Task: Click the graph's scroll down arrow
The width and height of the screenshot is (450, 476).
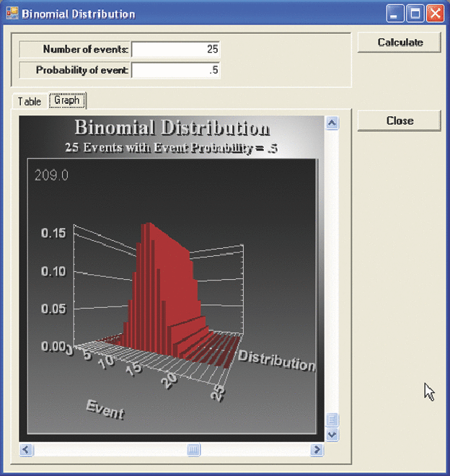Action: pos(332,435)
